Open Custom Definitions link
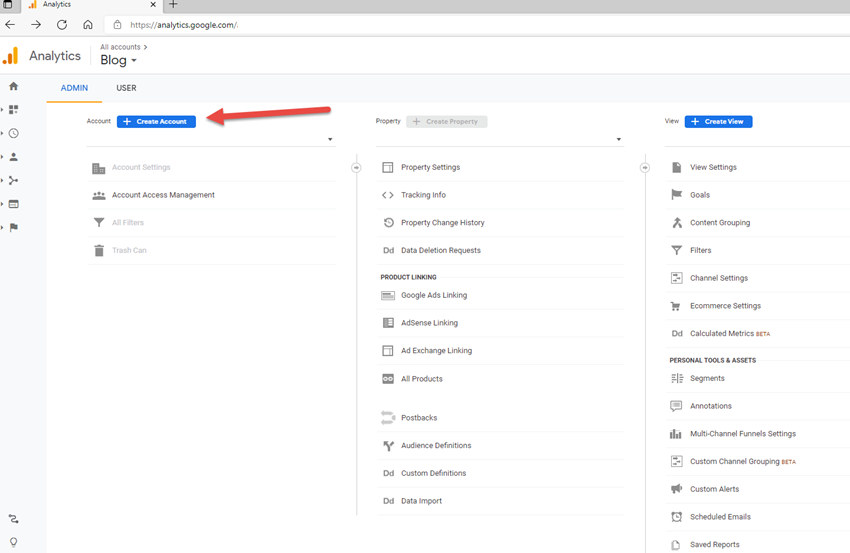 pos(434,473)
